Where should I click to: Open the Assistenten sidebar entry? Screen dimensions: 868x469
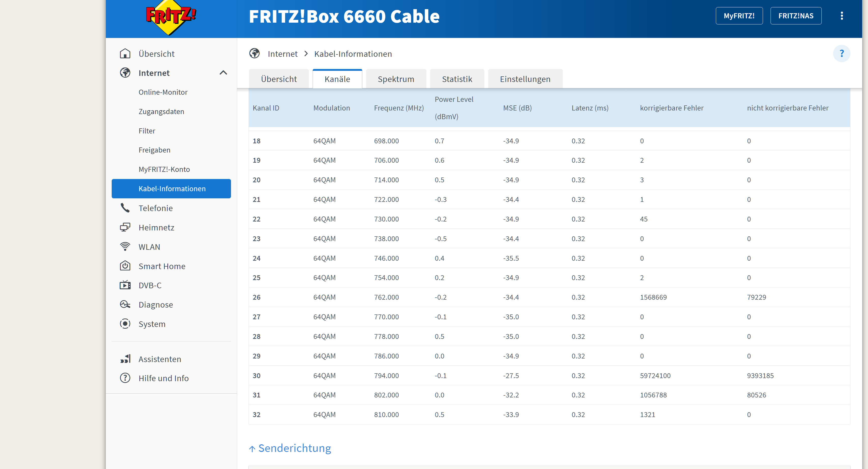point(160,359)
